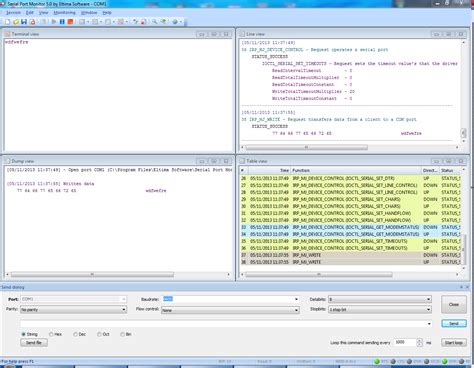Expand the Baudrate dropdown
The height and width of the screenshot is (368, 474).
[296, 299]
